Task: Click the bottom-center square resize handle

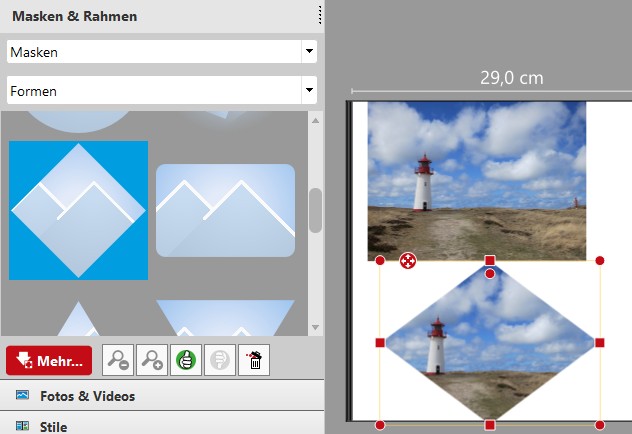Action: 490,425
